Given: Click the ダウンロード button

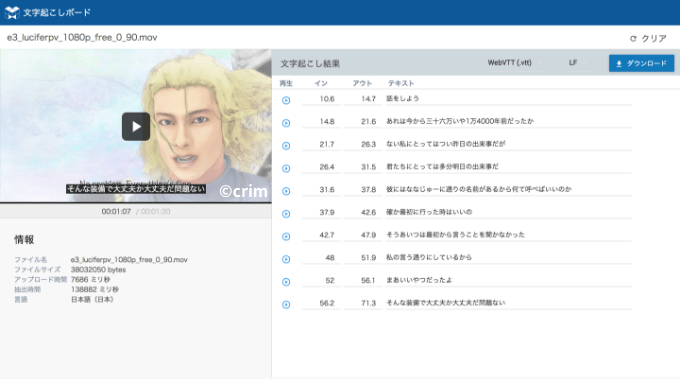Looking at the screenshot, I should (641, 63).
